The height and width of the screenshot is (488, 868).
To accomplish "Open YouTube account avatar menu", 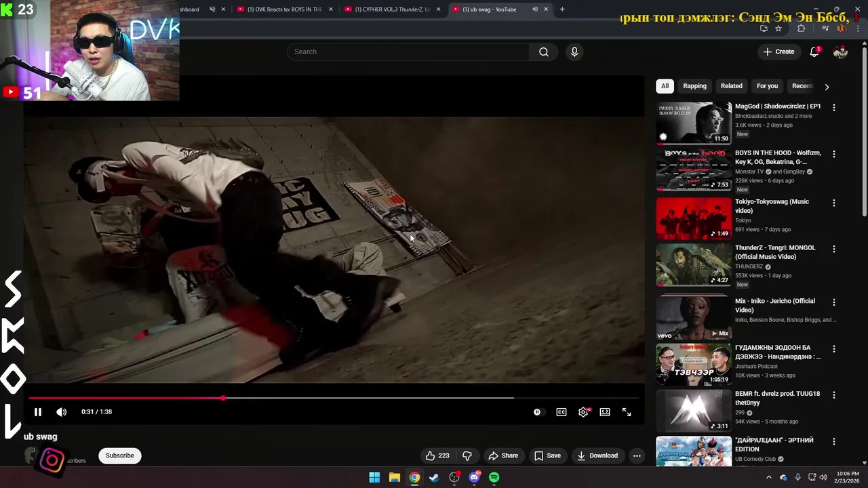I will 840,52.
